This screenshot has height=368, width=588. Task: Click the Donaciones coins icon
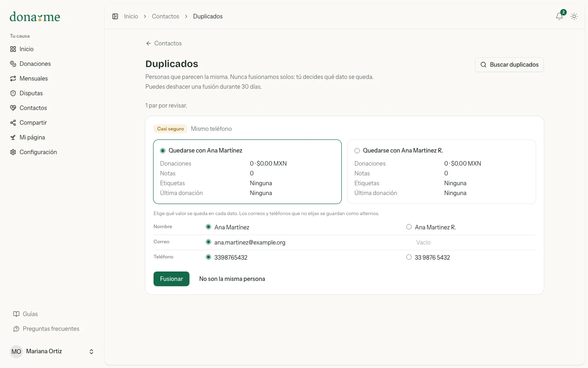pos(13,64)
